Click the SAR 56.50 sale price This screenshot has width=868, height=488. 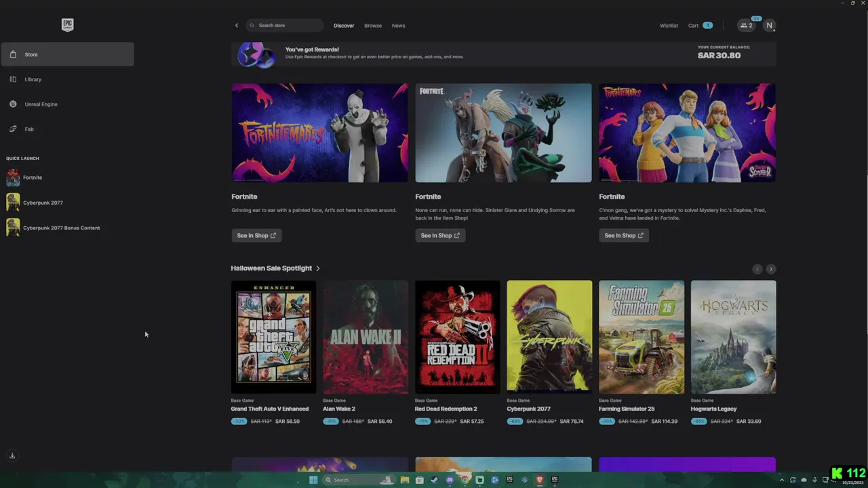tap(288, 422)
